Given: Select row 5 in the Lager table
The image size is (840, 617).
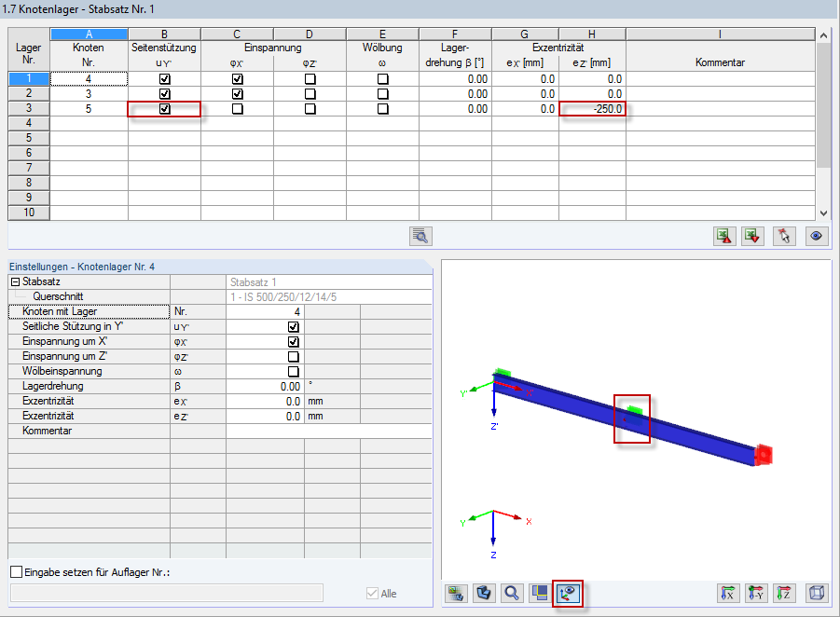Looking at the screenshot, I should pyautogui.click(x=28, y=138).
